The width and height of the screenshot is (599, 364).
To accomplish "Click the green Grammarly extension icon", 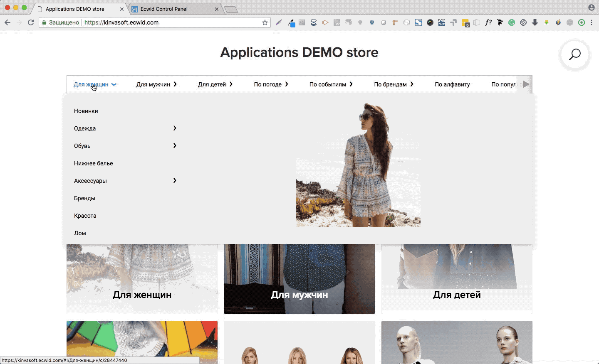I will [x=512, y=22].
